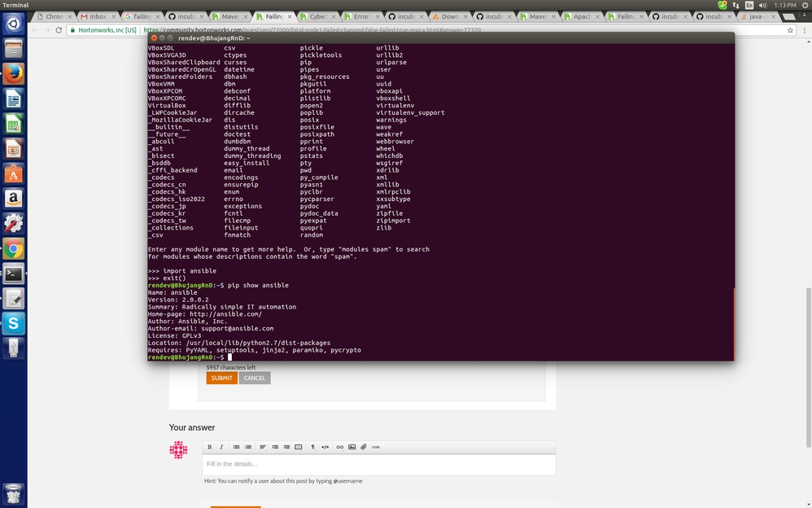Viewport: 812px width, 508px height.
Task: Open system power gear menu
Action: pos(805,5)
